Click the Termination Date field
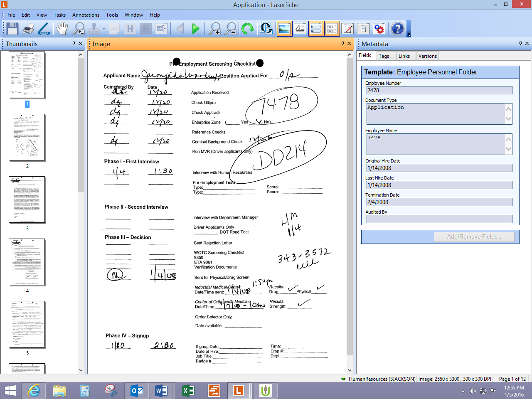 tap(439, 202)
